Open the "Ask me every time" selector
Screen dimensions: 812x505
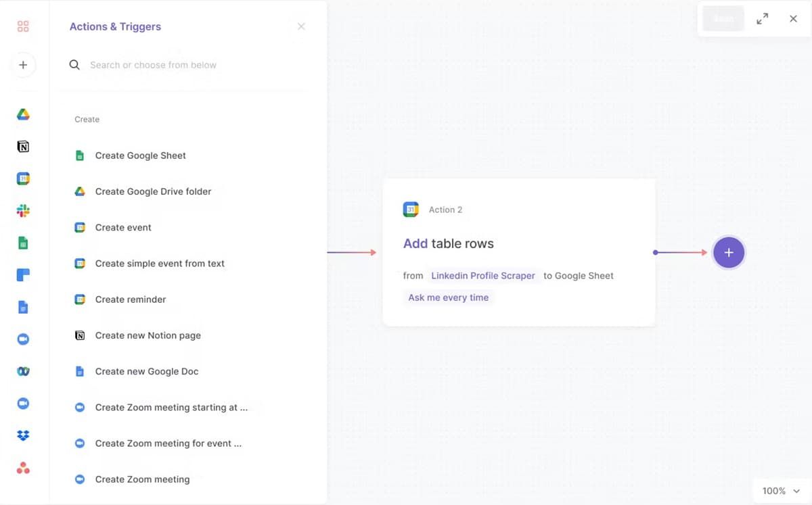(448, 297)
